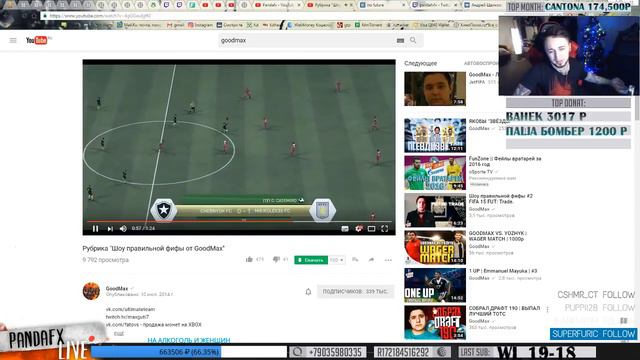This screenshot has width=640, height=360.
Task: Switch to the Рубрика Шоу browser tab
Action: pyautogui.click(x=329, y=5)
